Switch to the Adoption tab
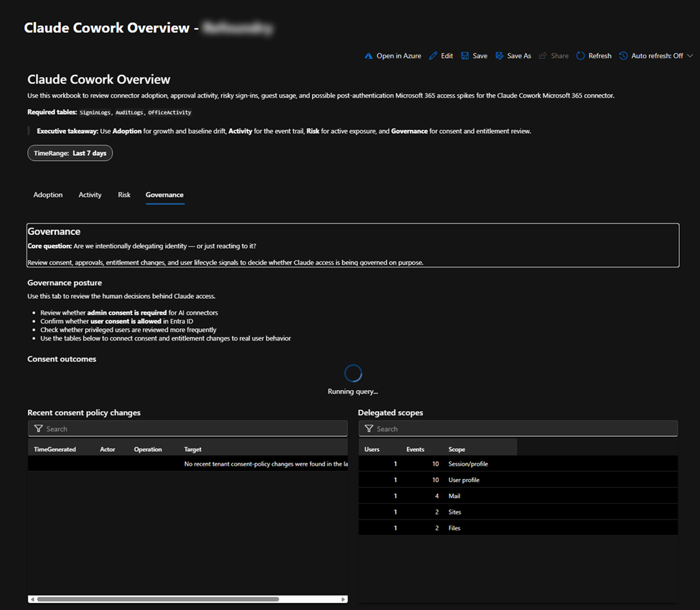Viewport: 700px width, 610px height. [48, 195]
